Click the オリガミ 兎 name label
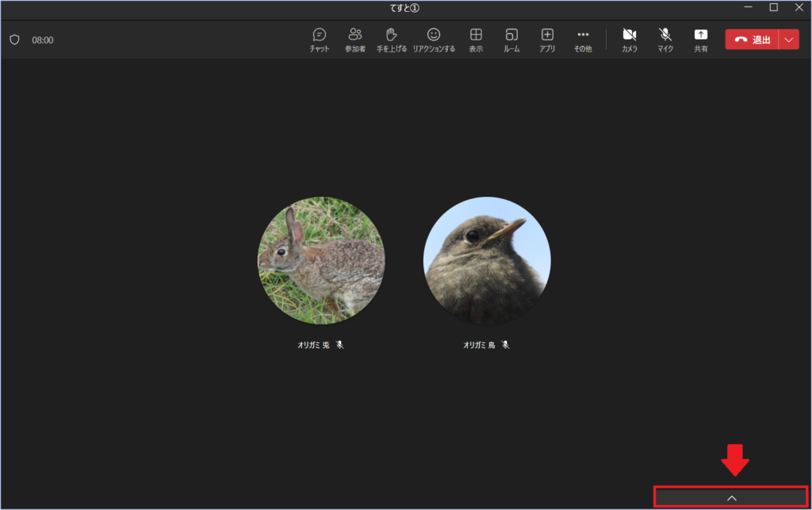Screen dimensions: 812x510 pyautogui.click(x=313, y=345)
